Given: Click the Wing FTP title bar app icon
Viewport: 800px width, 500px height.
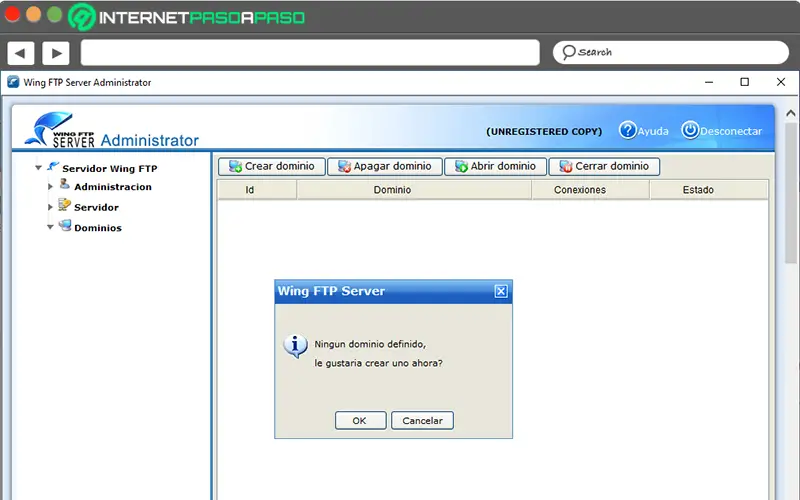Looking at the screenshot, I should (x=13, y=82).
